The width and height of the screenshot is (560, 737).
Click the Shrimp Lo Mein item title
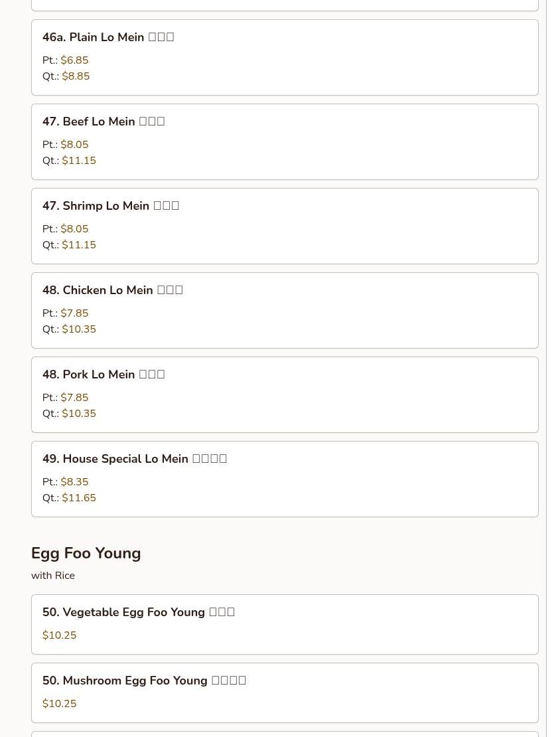point(111,206)
